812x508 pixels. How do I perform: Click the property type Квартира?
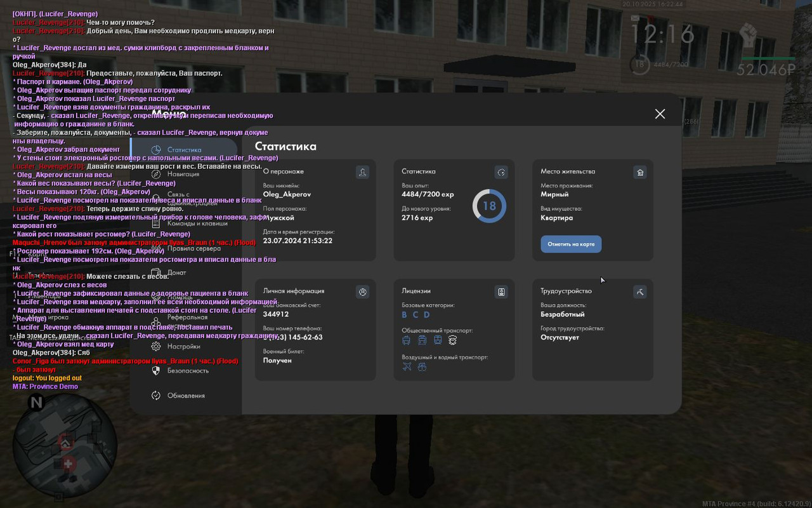[556, 217]
